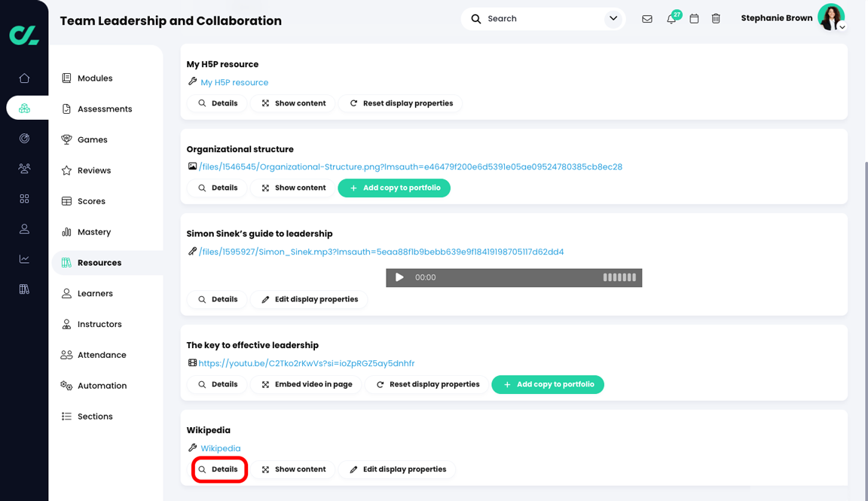View notifications via the bell icon
The height and width of the screenshot is (501, 868).
click(x=671, y=18)
